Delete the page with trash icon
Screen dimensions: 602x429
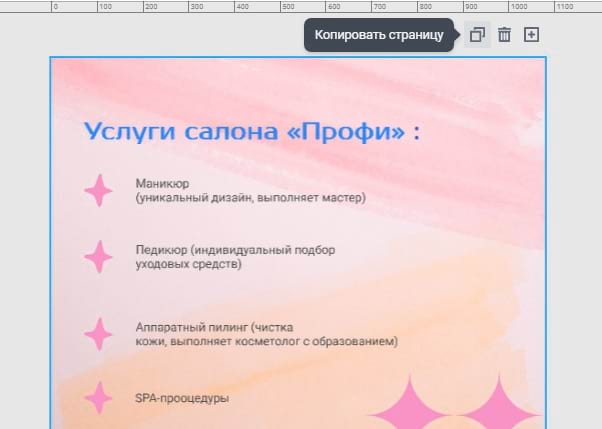point(504,35)
